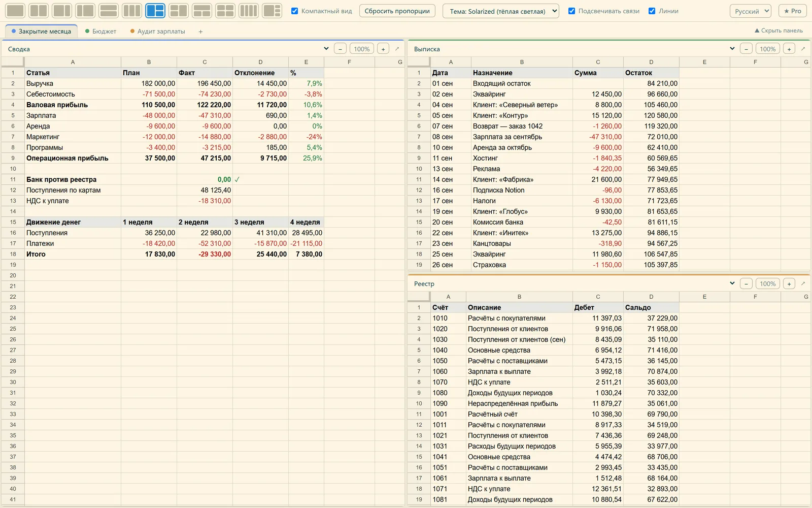Viewport: 812px width, 508px height.
Task: Select the Операционная прибыль cell in Сводка
Action: 73,158
